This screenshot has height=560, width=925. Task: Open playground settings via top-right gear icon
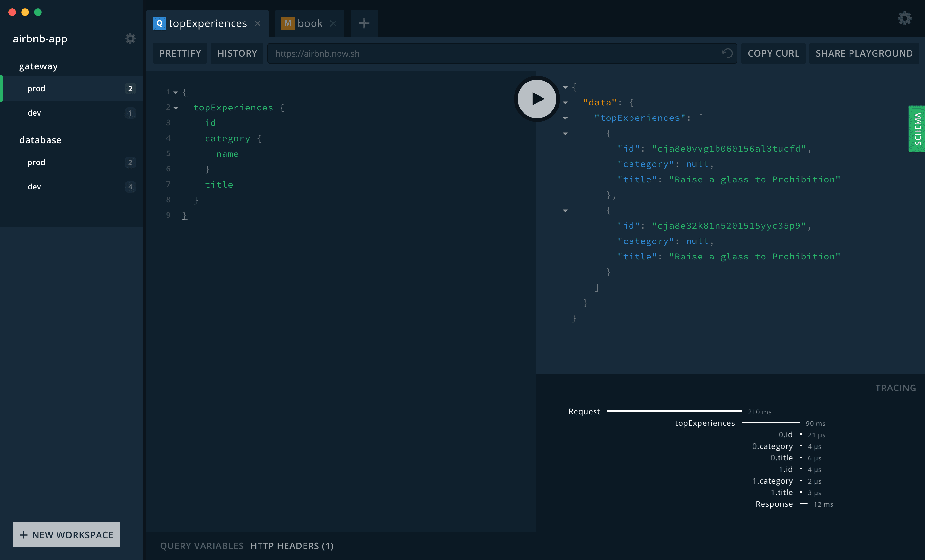point(905,18)
